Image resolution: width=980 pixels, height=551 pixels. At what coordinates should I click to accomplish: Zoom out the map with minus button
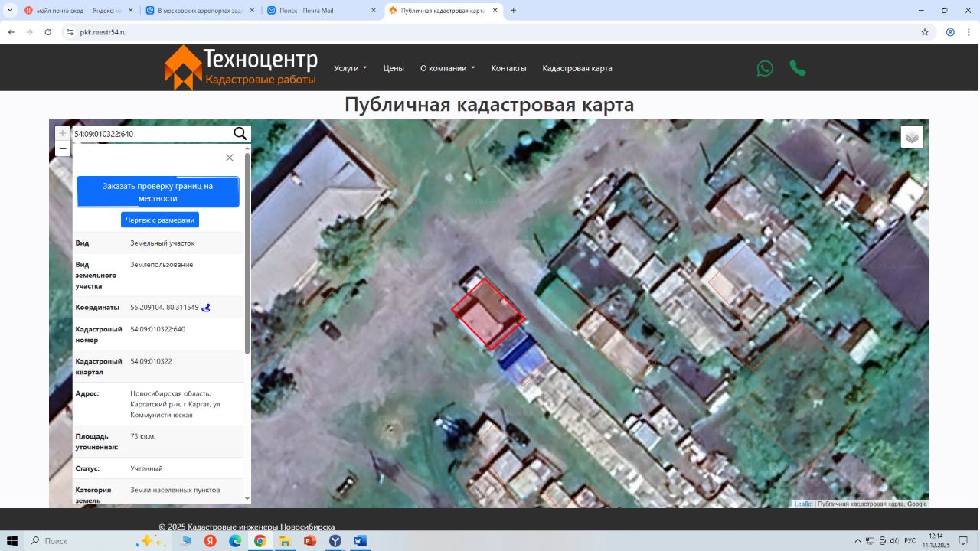(63, 148)
